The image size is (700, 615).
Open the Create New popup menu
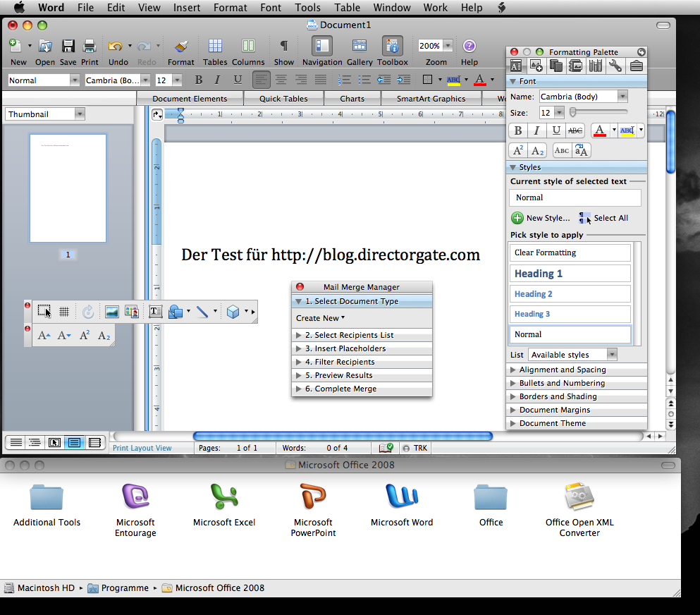coord(320,318)
